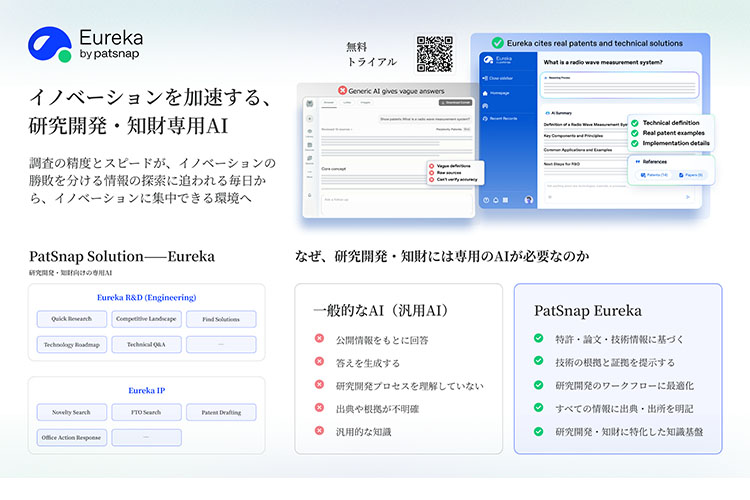Click the Eureka chat input field

(x=618, y=191)
